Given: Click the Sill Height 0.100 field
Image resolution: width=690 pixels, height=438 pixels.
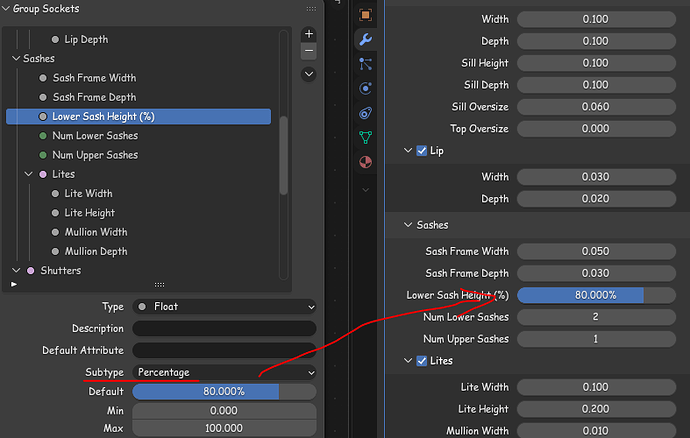Looking at the screenshot, I should [596, 63].
